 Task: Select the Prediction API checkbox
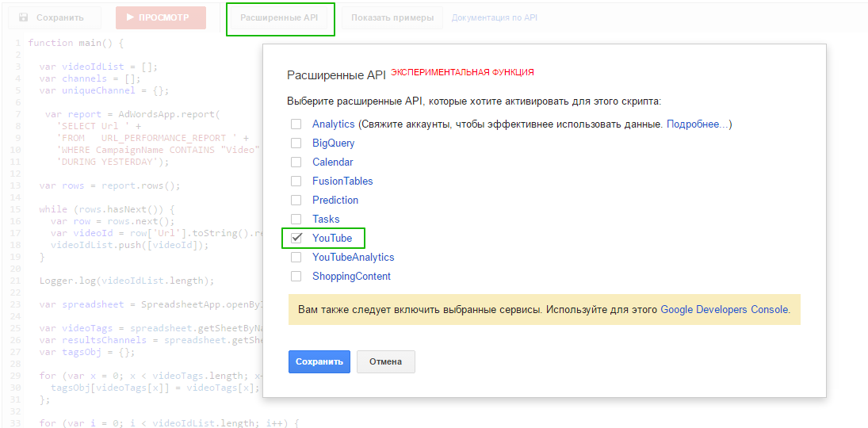click(x=296, y=200)
